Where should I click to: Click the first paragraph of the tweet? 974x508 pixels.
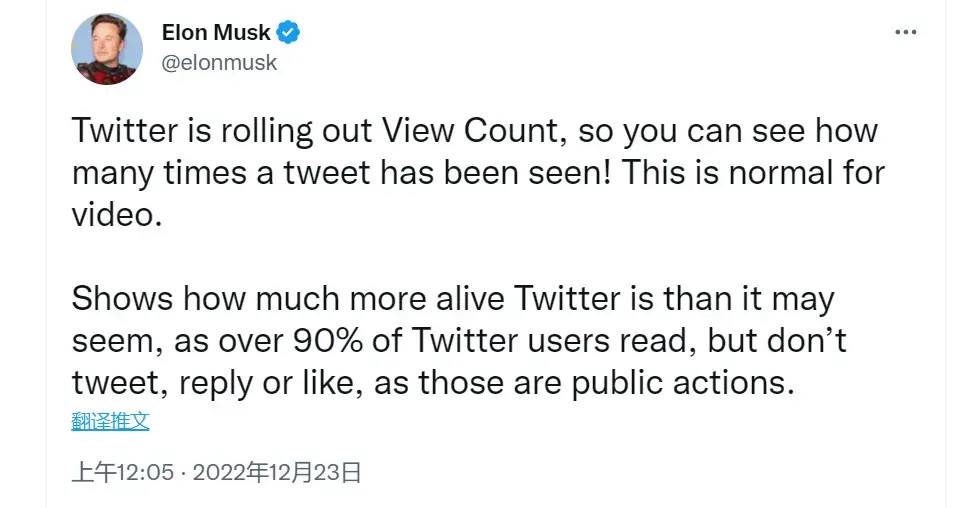coord(477,173)
